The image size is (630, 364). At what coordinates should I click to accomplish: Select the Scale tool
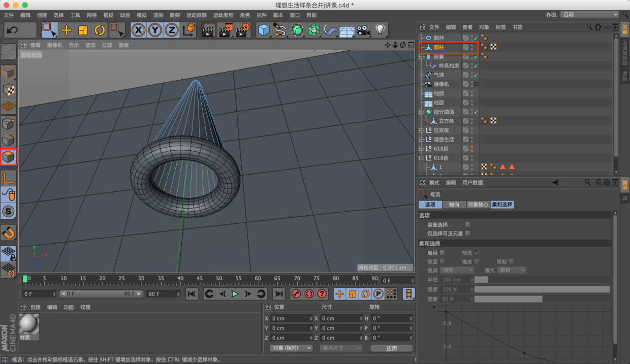tap(83, 30)
